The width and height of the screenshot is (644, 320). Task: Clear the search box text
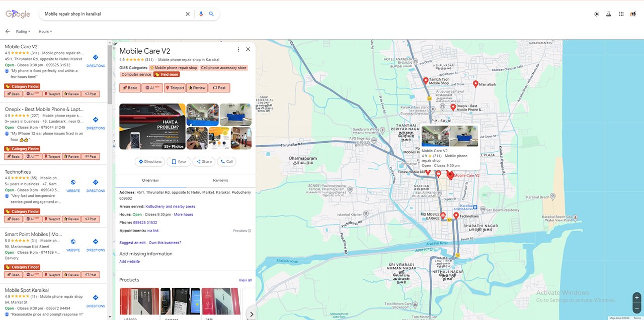pyautogui.click(x=188, y=14)
